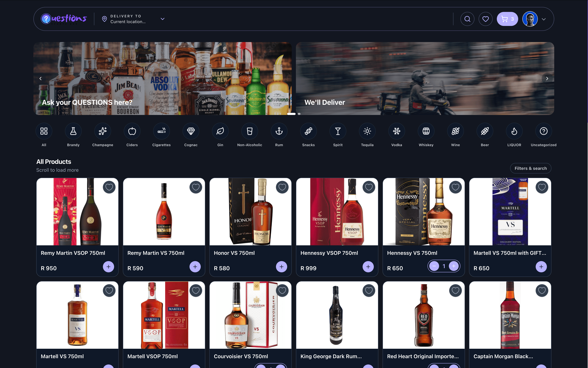Viewport: 588px width, 368px height.
Task: Open the Vodka snowflake icon
Action: tap(397, 131)
